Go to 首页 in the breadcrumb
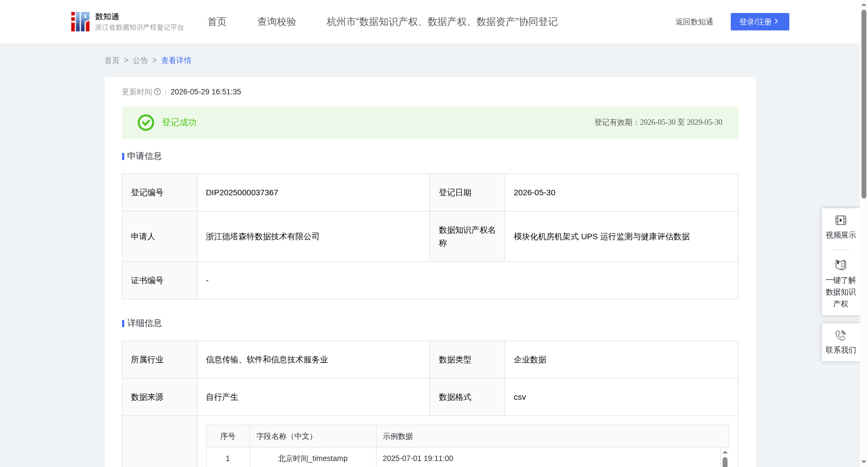 tap(112, 60)
